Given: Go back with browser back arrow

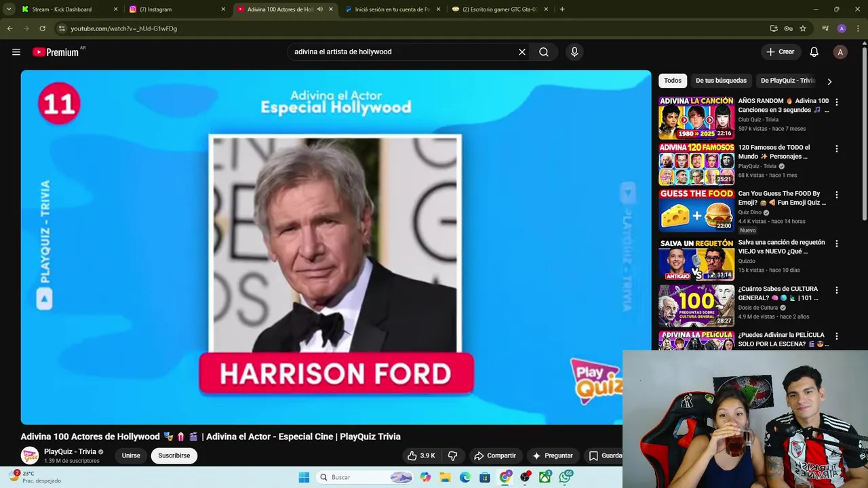Looking at the screenshot, I should (x=9, y=28).
